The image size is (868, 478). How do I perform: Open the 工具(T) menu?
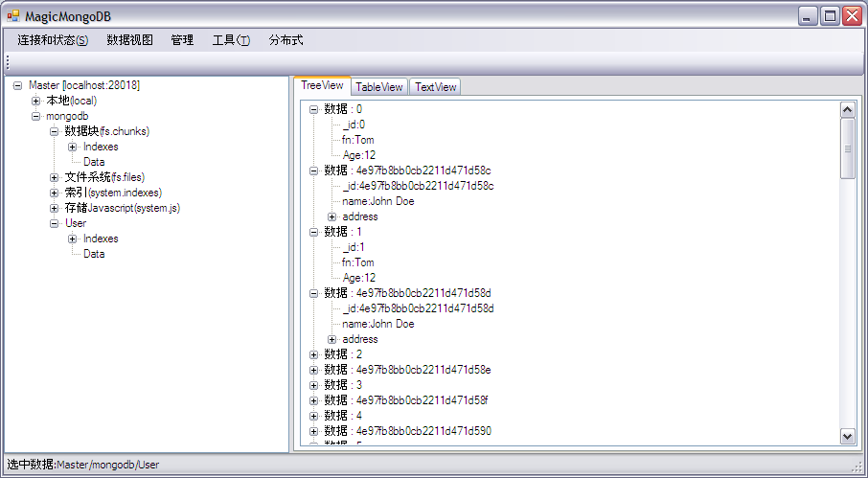point(231,40)
